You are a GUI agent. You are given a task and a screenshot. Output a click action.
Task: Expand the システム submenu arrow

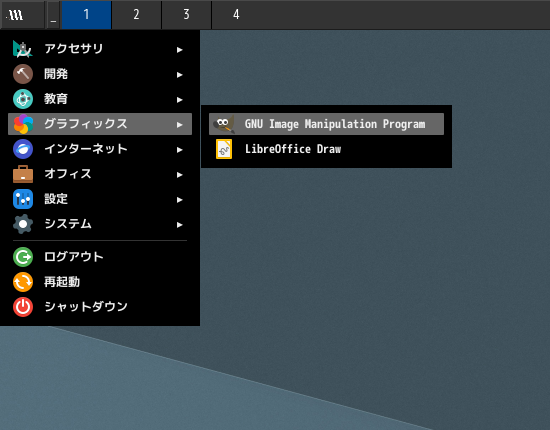click(x=180, y=225)
